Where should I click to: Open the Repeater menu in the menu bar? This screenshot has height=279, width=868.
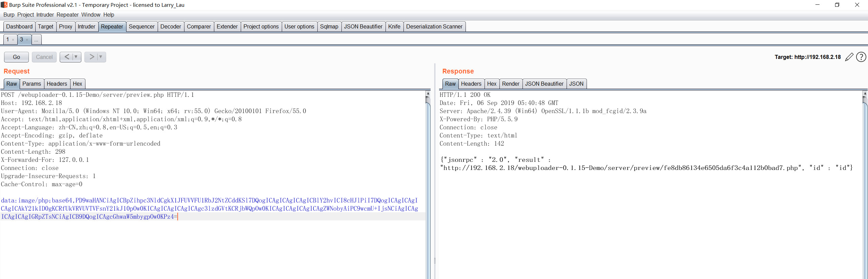67,15
